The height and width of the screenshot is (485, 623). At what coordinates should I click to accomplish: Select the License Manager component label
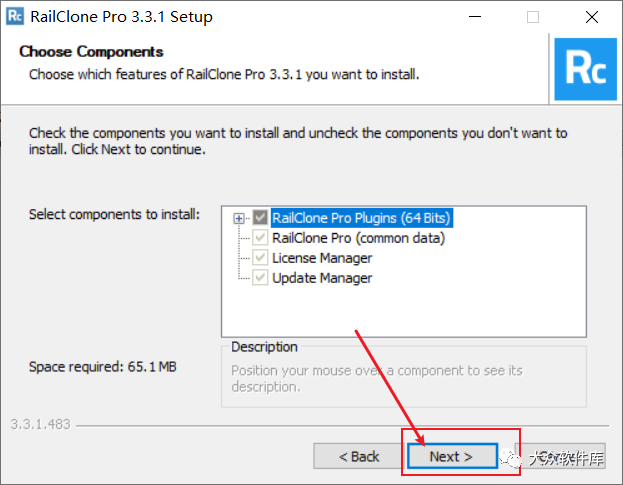(x=322, y=258)
